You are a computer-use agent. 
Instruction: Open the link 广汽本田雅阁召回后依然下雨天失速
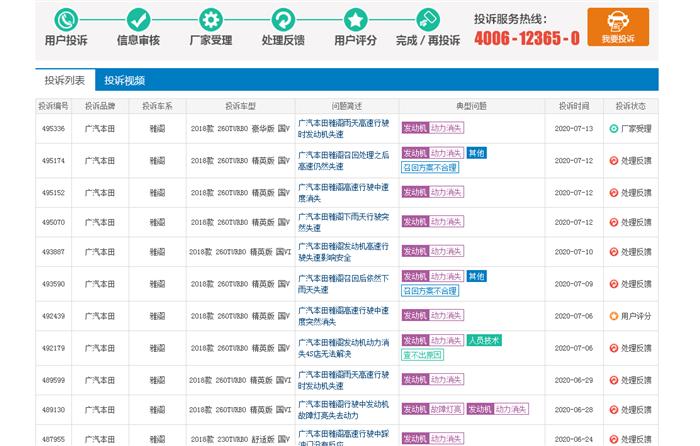(x=343, y=284)
